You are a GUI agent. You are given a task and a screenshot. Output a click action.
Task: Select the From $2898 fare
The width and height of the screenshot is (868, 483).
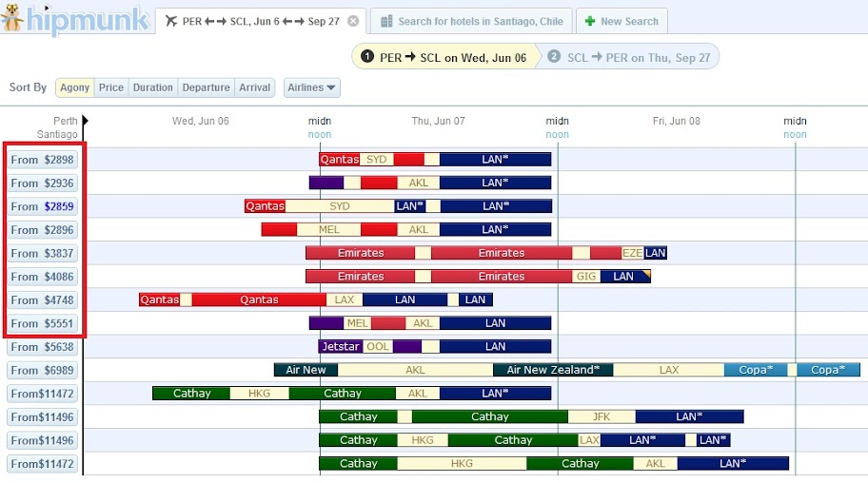click(x=43, y=160)
